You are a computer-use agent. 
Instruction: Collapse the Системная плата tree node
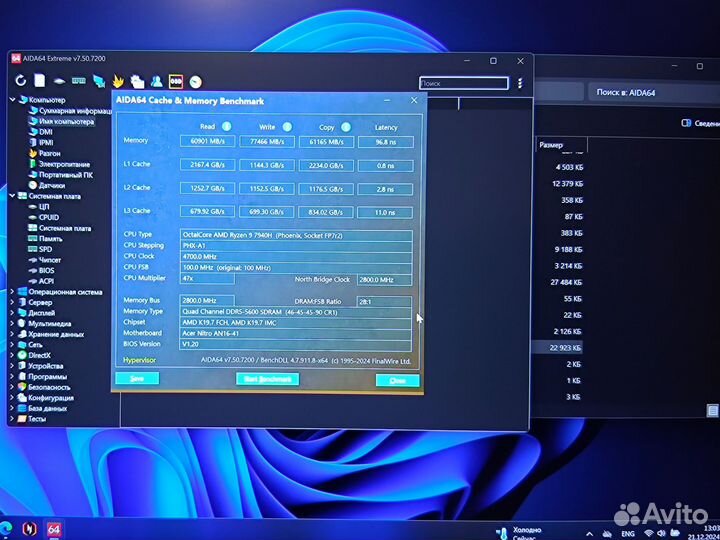click(x=12, y=196)
